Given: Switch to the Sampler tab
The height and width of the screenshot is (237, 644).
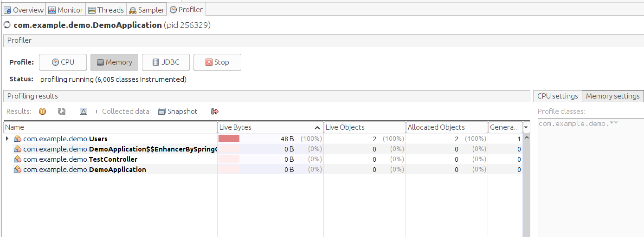Looking at the screenshot, I should pos(147,10).
